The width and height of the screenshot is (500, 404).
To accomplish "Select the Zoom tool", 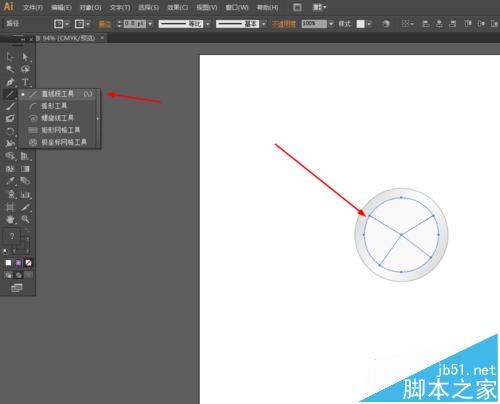I will [25, 219].
